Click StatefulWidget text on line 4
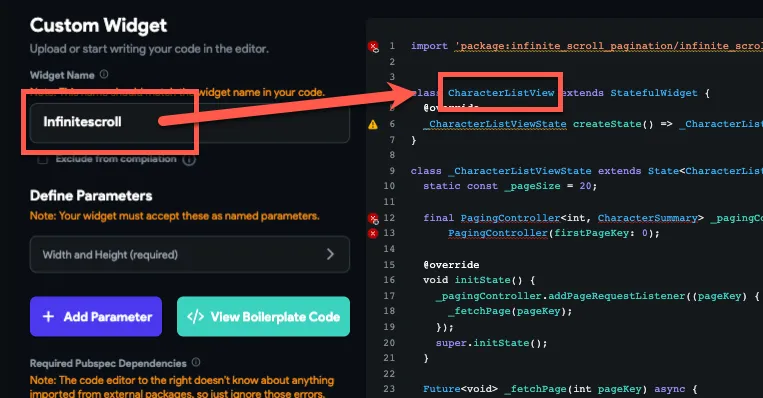The width and height of the screenshot is (763, 398). 654,93
